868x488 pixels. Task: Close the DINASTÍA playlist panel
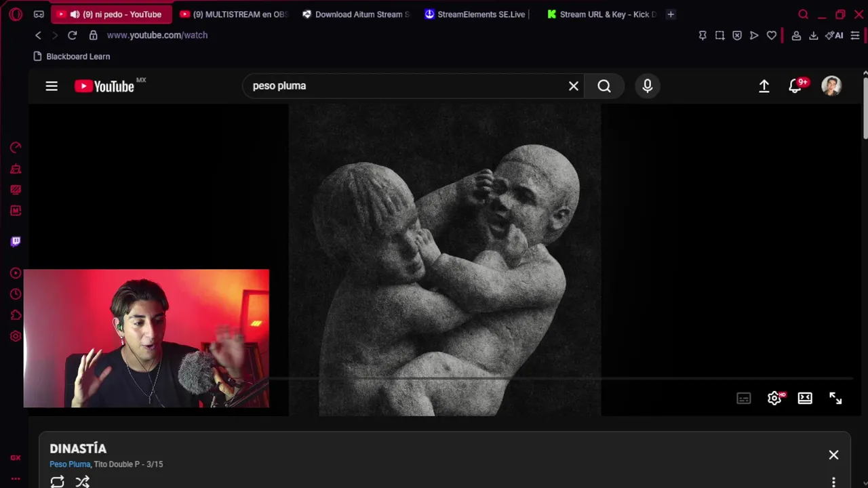pyautogui.click(x=833, y=455)
